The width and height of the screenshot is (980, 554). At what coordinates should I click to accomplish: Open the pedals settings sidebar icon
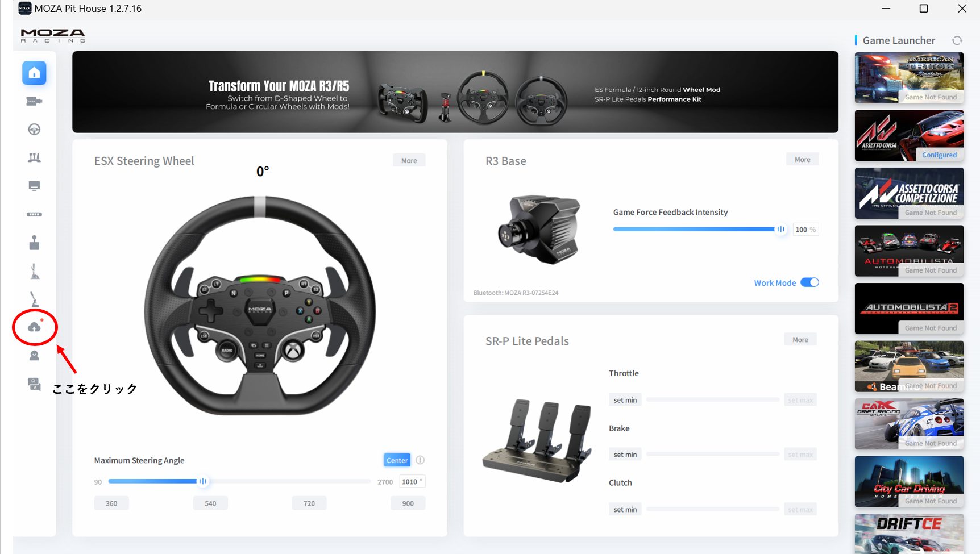(x=34, y=157)
